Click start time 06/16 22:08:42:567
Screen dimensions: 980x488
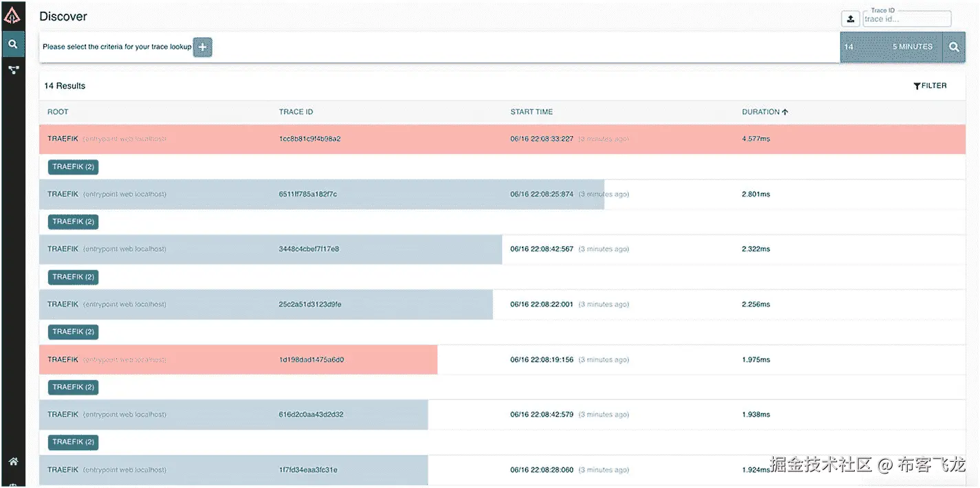542,249
